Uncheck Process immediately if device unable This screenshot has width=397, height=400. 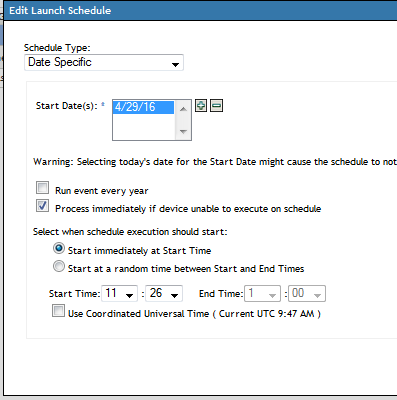point(42,206)
